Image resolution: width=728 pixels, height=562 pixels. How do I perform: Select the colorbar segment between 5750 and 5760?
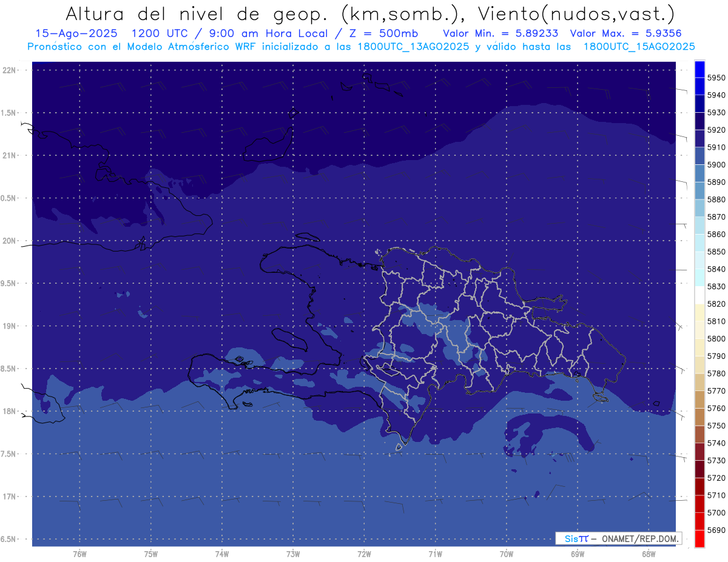tap(699, 416)
